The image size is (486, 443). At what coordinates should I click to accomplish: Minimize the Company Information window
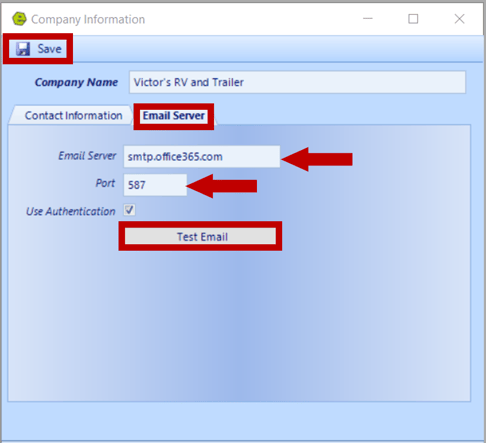pyautogui.click(x=367, y=19)
